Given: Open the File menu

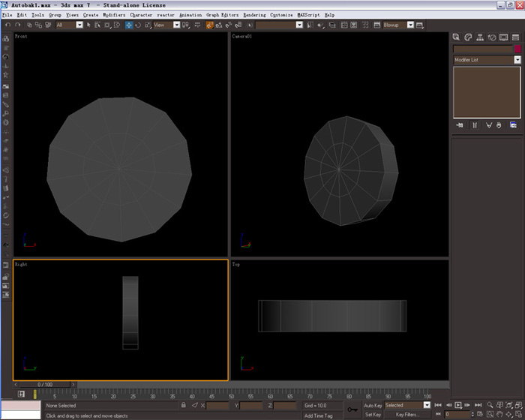Looking at the screenshot, I should 7,15.
